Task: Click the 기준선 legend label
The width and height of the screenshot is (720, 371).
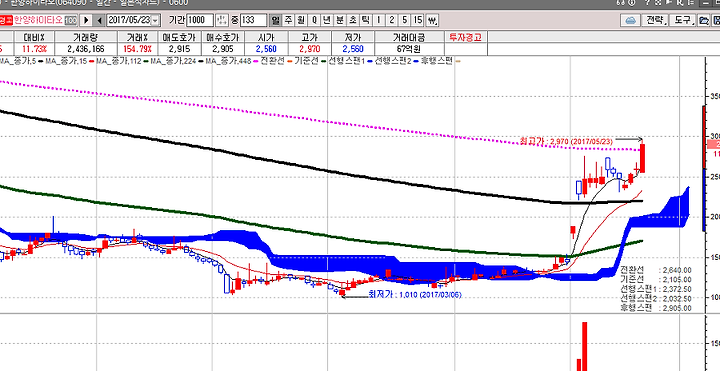Action: pyautogui.click(x=306, y=61)
